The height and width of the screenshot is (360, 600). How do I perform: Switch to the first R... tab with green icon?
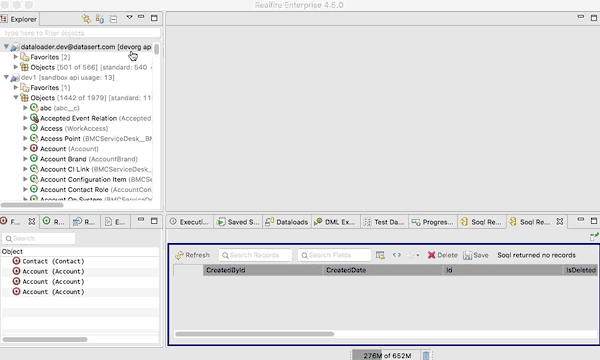click(54, 222)
